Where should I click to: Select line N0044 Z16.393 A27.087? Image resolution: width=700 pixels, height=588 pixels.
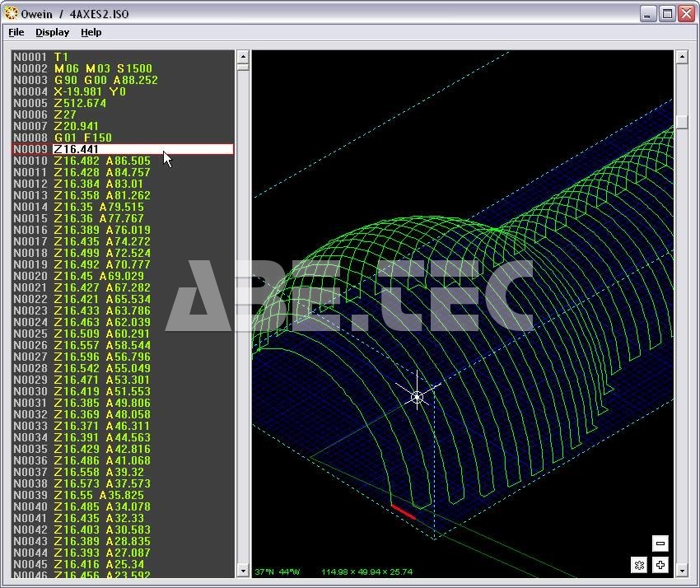pyautogui.click(x=123, y=553)
